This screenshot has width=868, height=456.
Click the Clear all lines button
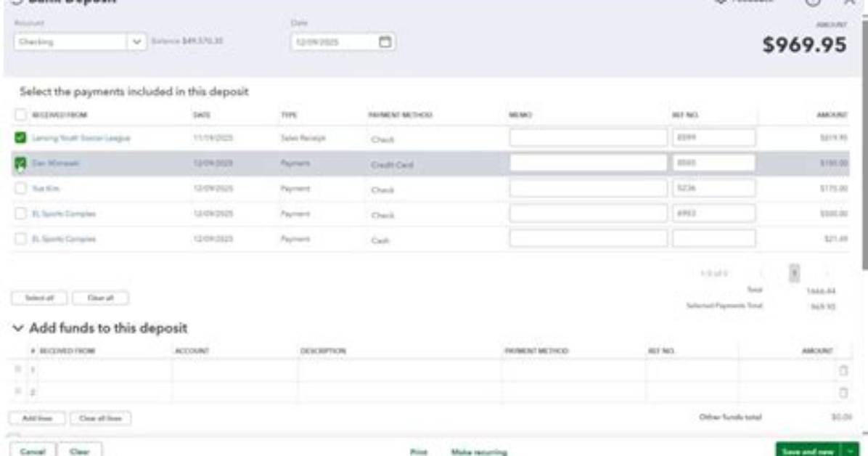100,418
